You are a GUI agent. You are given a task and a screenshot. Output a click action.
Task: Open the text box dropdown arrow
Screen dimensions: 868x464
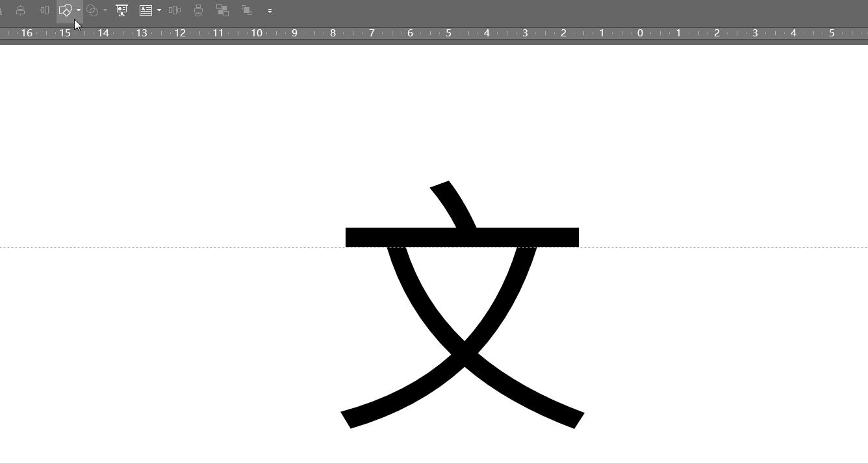coord(159,10)
